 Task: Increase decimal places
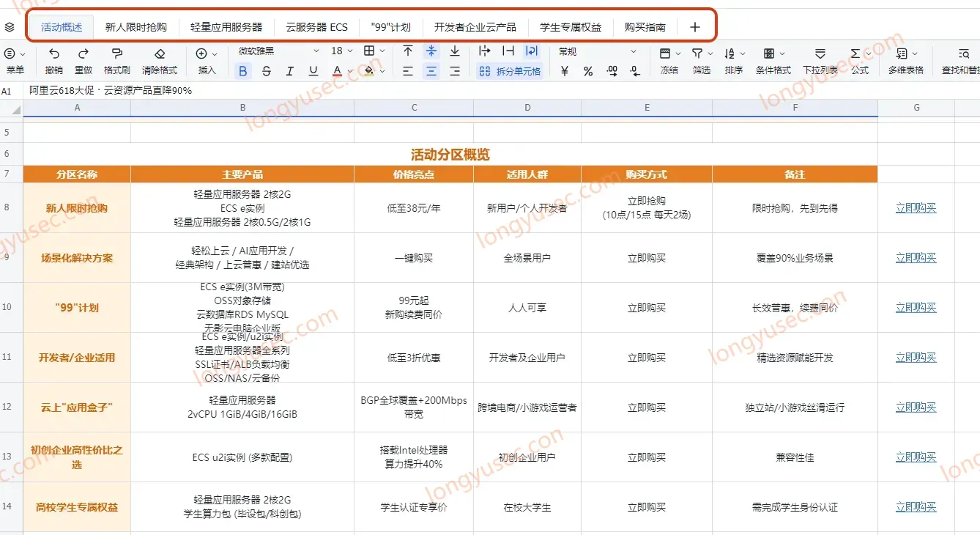[612, 71]
